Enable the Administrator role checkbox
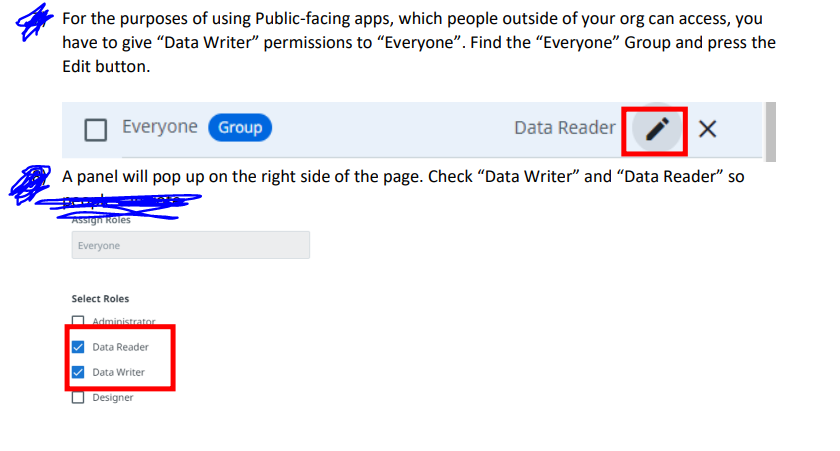 (x=78, y=321)
